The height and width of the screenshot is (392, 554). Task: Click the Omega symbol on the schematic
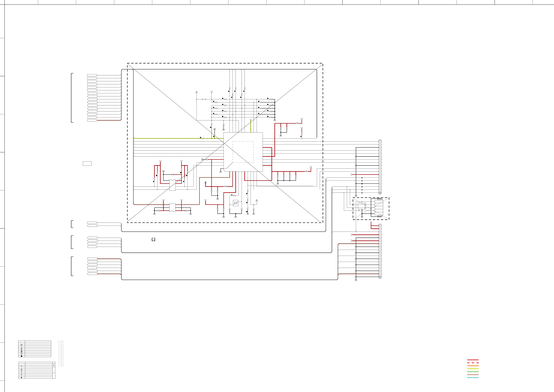153,239
